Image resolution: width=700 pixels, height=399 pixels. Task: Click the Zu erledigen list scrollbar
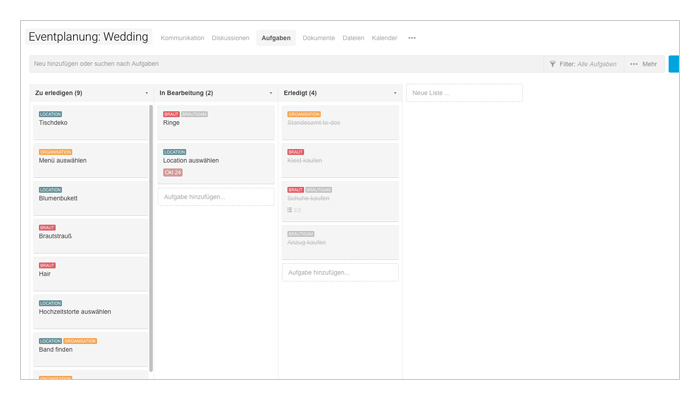151,238
